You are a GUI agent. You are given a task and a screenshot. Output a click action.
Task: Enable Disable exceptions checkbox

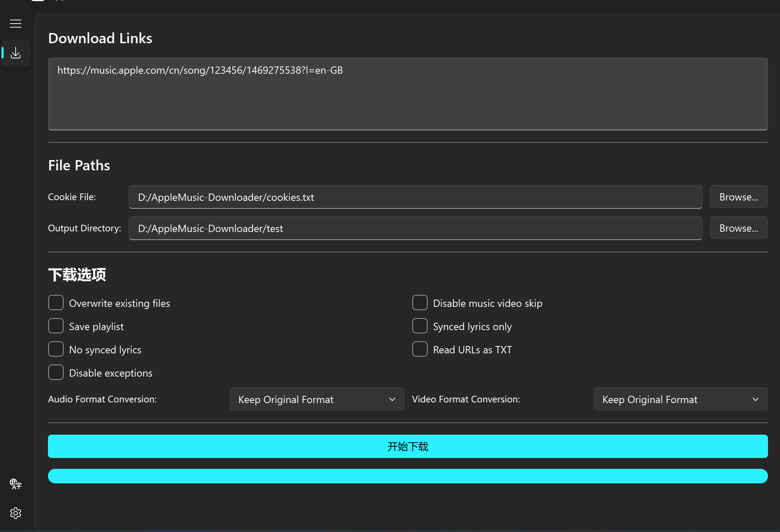56,373
